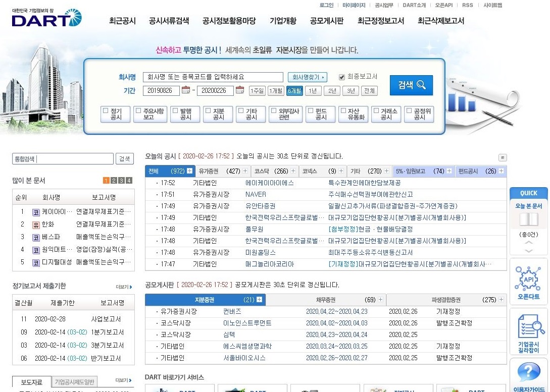Click the 오픈다트 API icon

coord(529,279)
